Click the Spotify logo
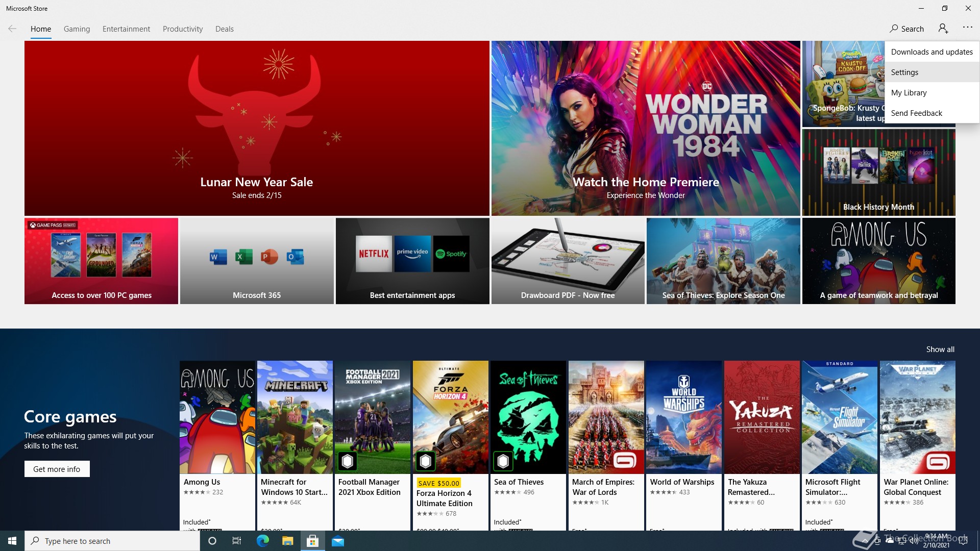980x551 pixels. (x=451, y=254)
